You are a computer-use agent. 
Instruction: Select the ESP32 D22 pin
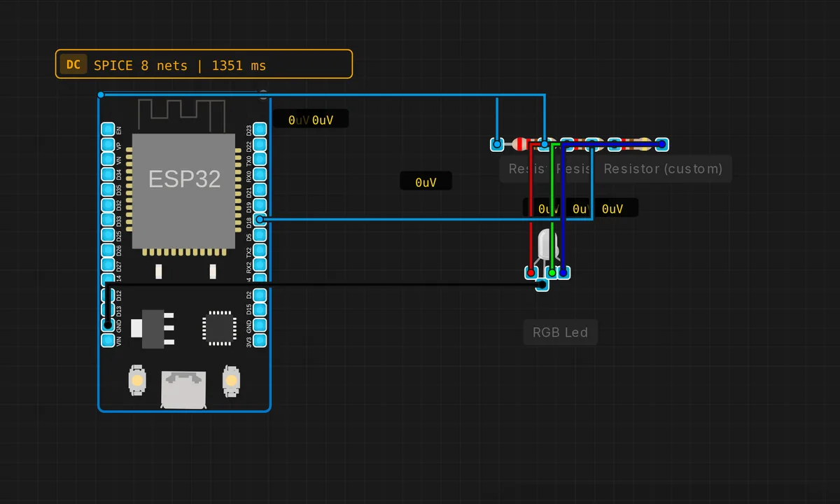coord(260,144)
